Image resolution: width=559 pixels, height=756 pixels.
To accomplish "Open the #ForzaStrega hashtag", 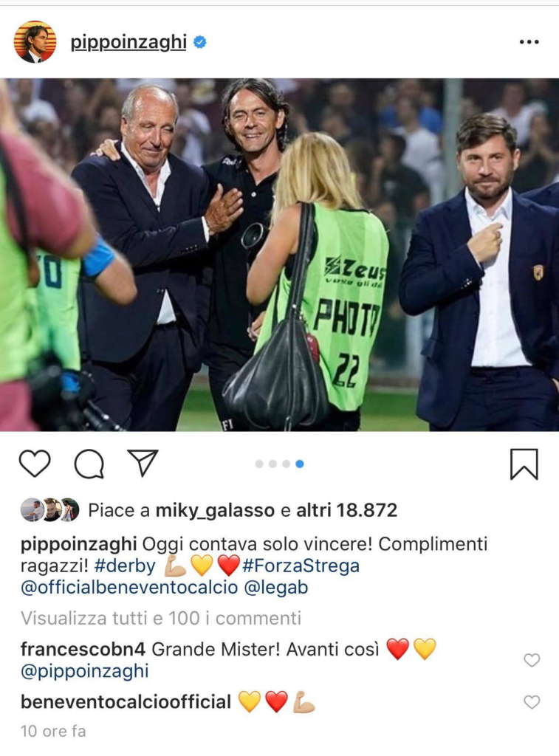I will pos(301,566).
